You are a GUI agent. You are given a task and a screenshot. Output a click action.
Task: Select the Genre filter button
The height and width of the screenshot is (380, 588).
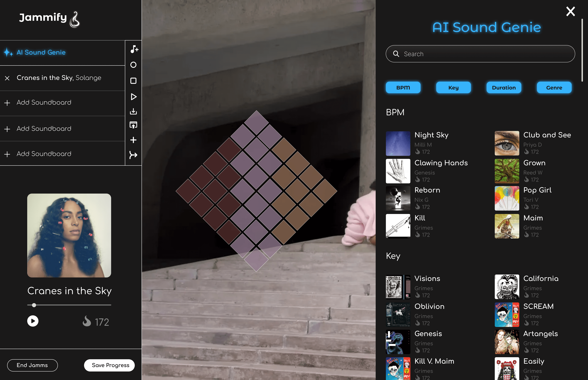[x=554, y=88]
